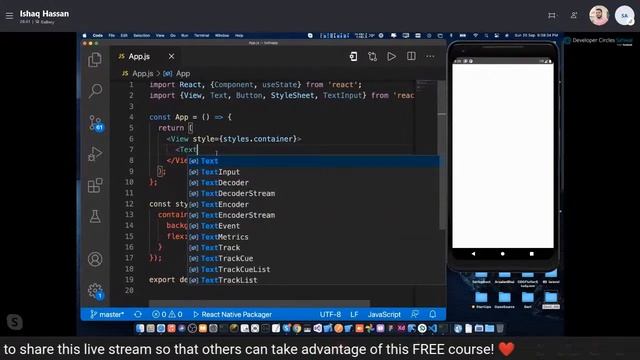640x360 pixels.
Task: Open the Run and Debug view
Action: [95, 154]
